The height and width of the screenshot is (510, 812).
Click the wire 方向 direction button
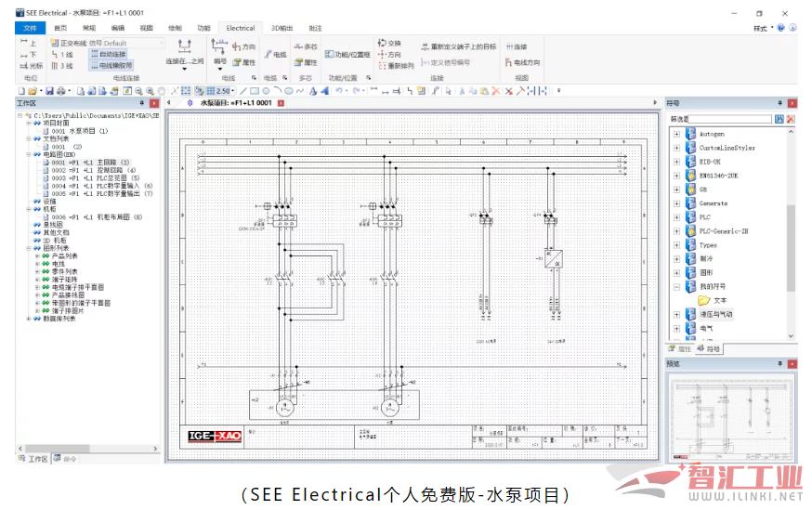(x=244, y=46)
